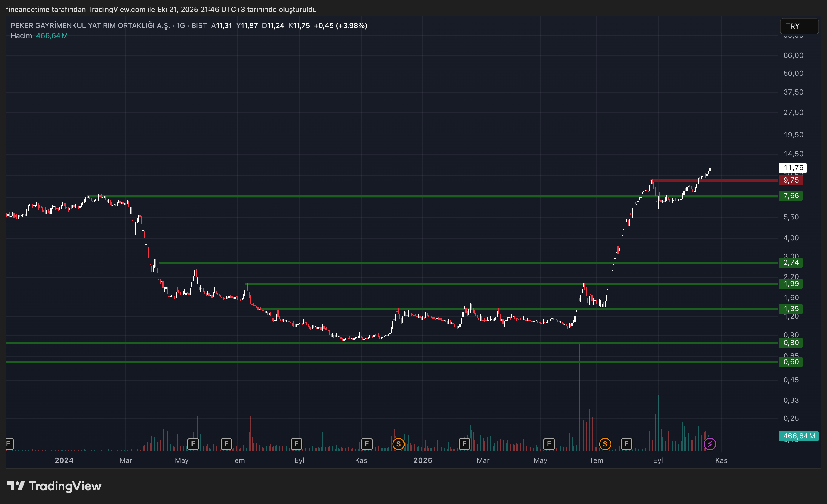The height and width of the screenshot is (504, 827).
Task: Click the red 9,75 resistance price label
Action: (x=791, y=180)
